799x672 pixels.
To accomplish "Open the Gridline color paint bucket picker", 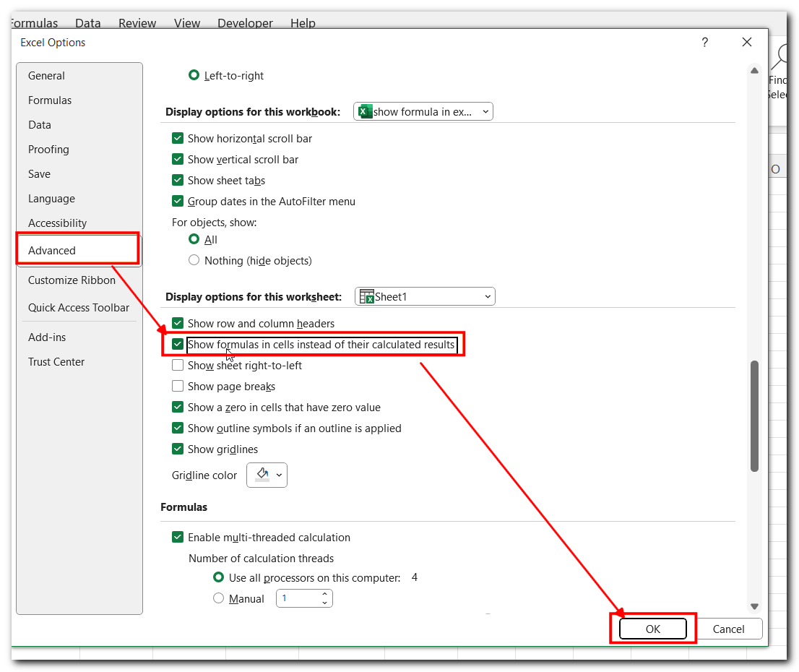I will coord(267,475).
